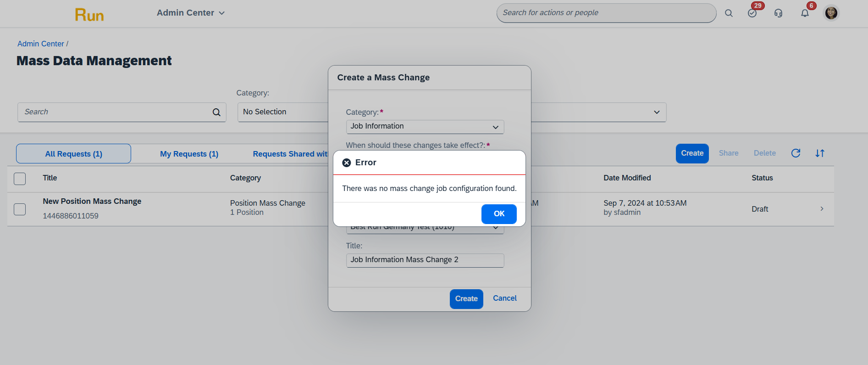Click the Title field containing Job Information Mass Change 2

click(425, 260)
